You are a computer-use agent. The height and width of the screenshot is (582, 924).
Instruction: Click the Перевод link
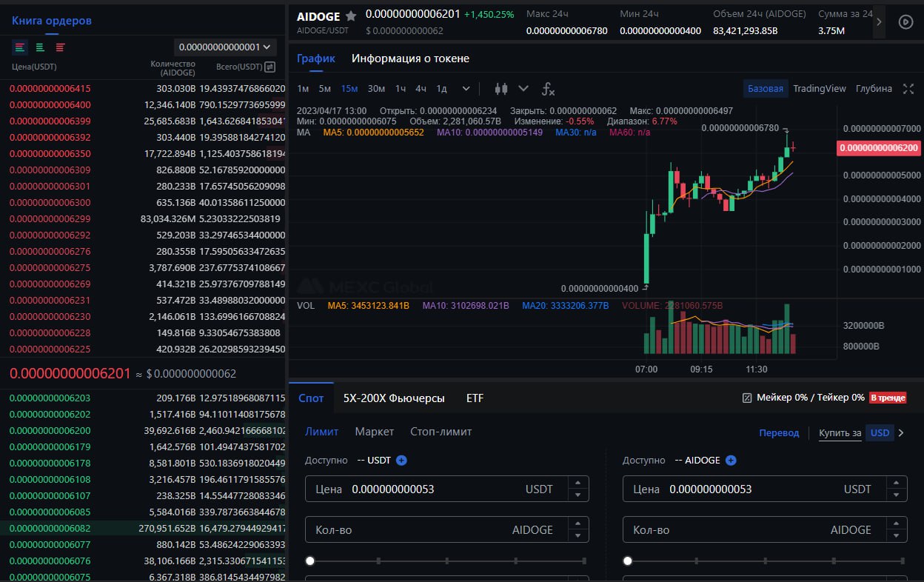pyautogui.click(x=779, y=433)
